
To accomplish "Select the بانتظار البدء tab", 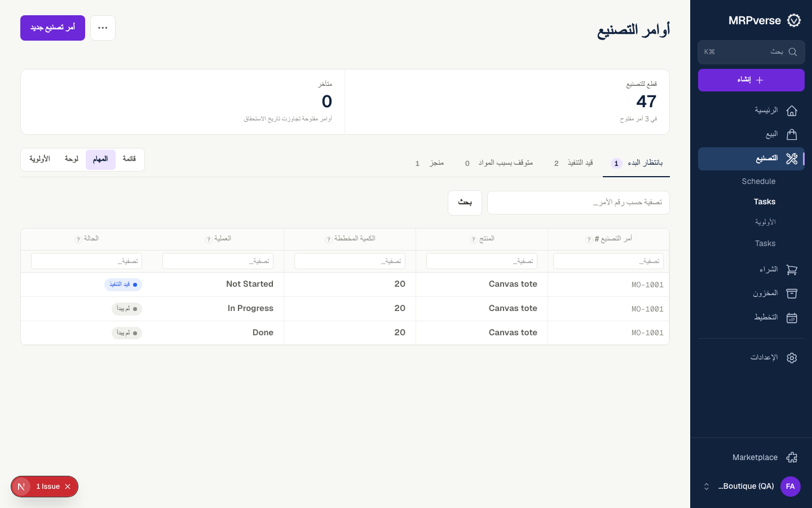I will click(636, 163).
